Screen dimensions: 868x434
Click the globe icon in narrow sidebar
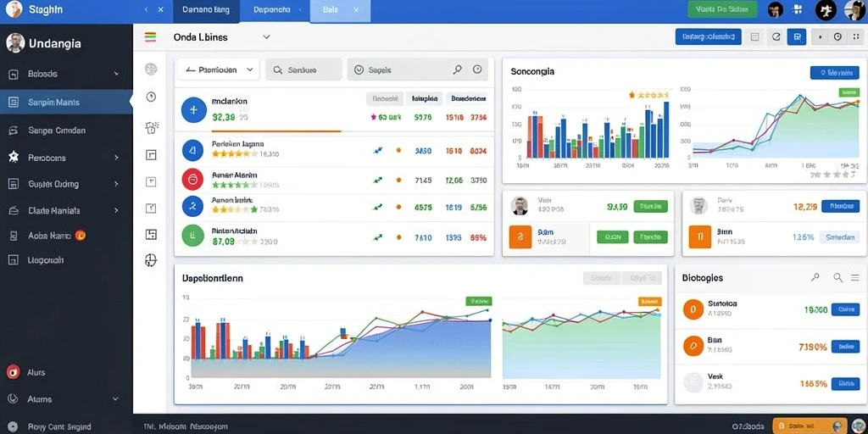(x=151, y=259)
